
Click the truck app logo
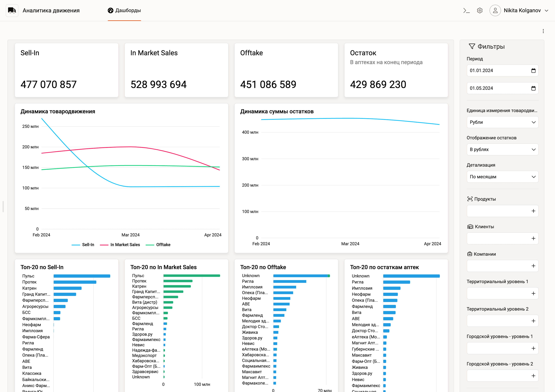point(12,11)
